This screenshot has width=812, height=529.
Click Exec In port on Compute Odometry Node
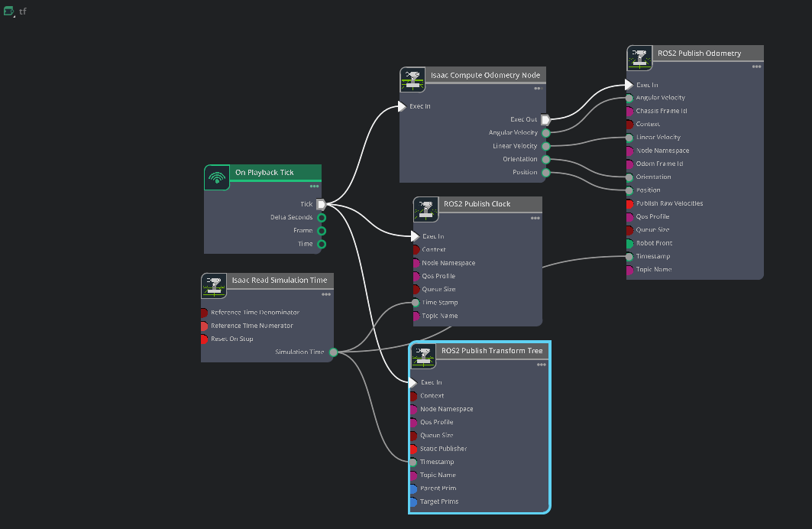click(x=402, y=106)
